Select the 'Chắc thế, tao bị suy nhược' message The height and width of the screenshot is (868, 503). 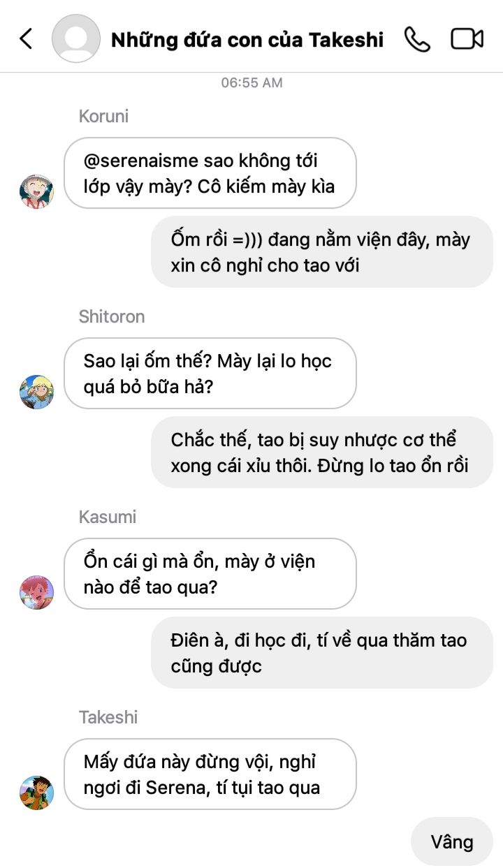(322, 453)
